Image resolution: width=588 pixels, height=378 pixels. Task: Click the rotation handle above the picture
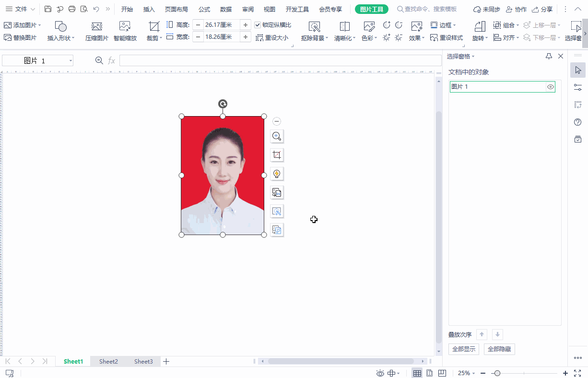pos(223,104)
